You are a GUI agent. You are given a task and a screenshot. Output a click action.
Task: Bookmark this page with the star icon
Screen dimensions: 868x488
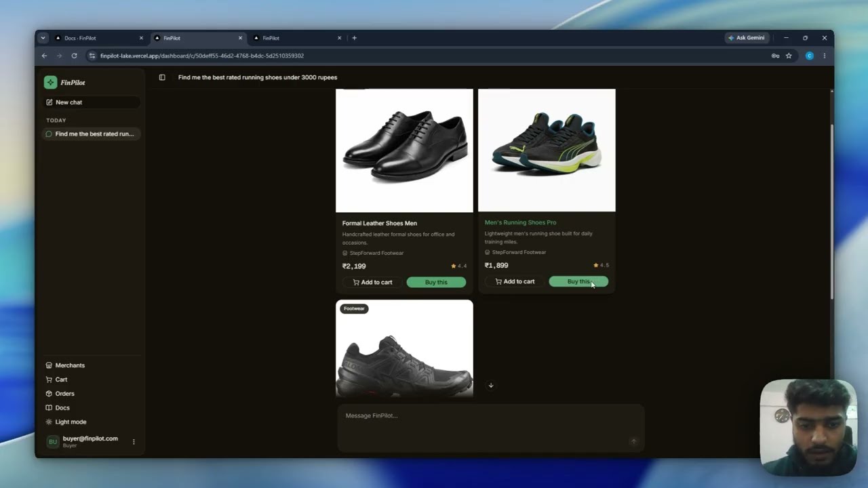[x=789, y=56]
